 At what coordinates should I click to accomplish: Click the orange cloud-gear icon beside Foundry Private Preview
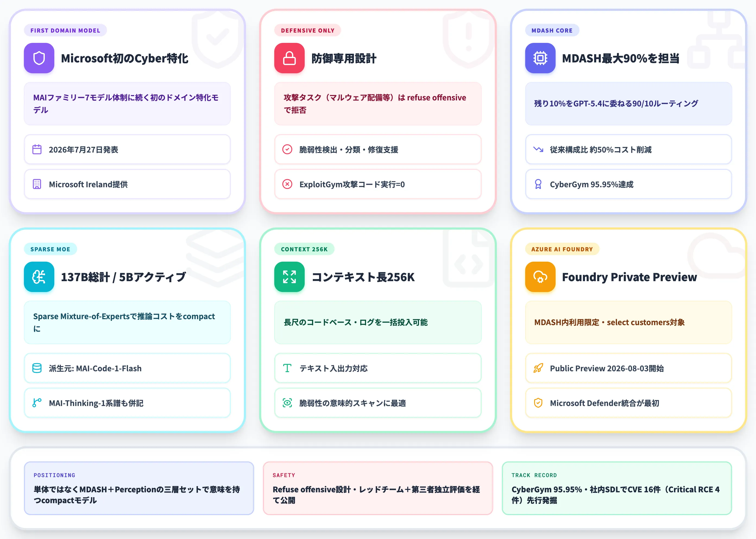540,277
